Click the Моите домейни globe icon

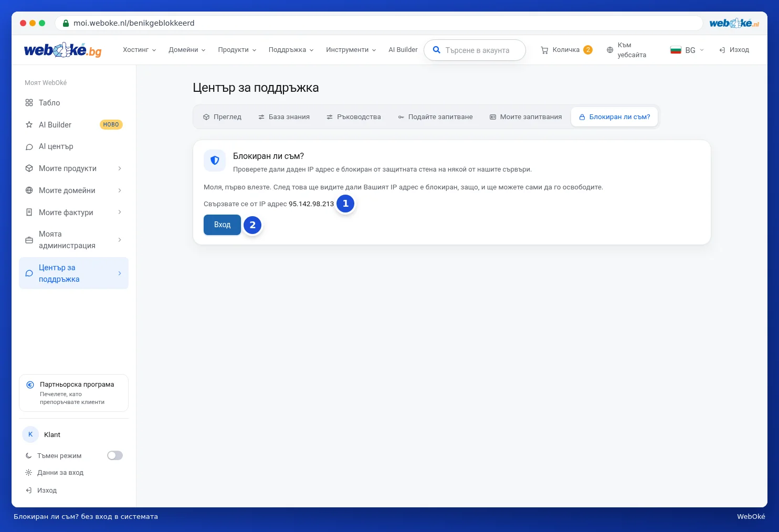[x=29, y=190]
